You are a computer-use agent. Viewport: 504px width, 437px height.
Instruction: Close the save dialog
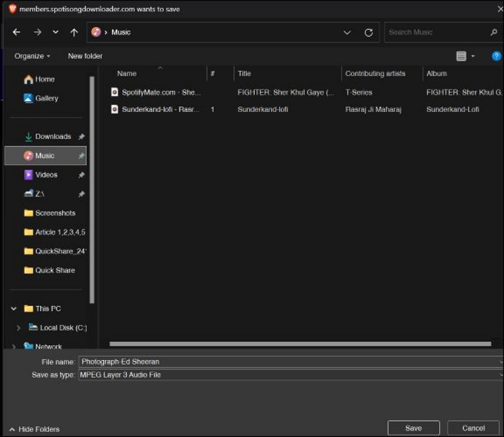point(500,9)
